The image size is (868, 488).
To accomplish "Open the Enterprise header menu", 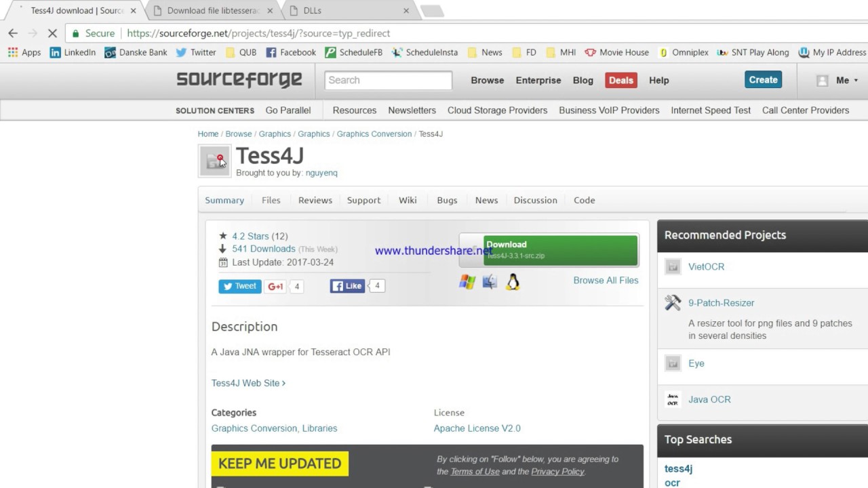I will coord(538,80).
